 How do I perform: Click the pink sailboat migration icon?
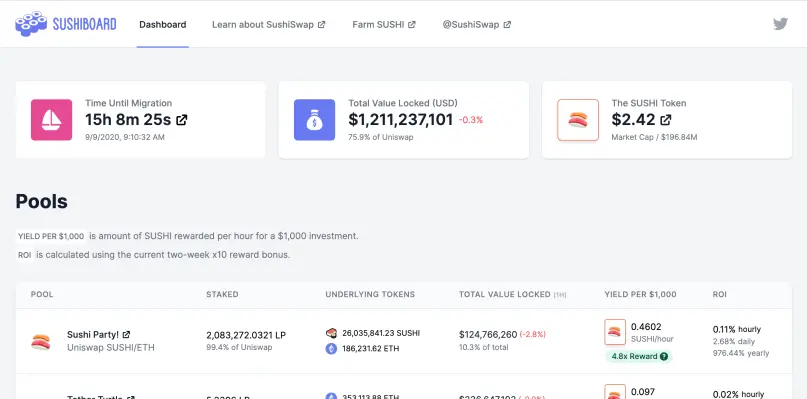click(51, 120)
